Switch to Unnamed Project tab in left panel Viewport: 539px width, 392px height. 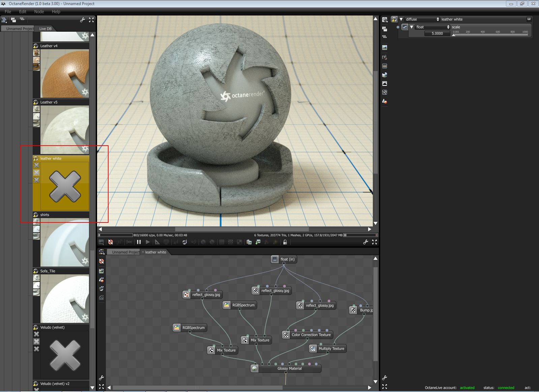tap(18, 29)
